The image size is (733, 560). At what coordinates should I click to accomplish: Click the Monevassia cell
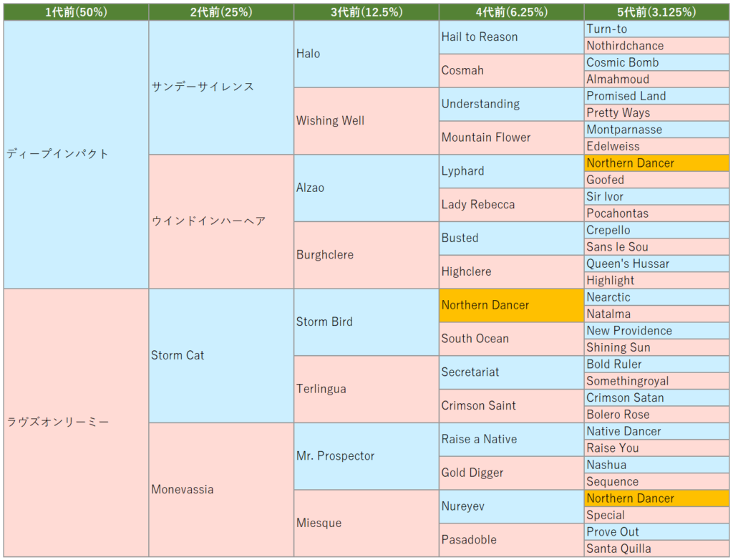pyautogui.click(x=221, y=489)
